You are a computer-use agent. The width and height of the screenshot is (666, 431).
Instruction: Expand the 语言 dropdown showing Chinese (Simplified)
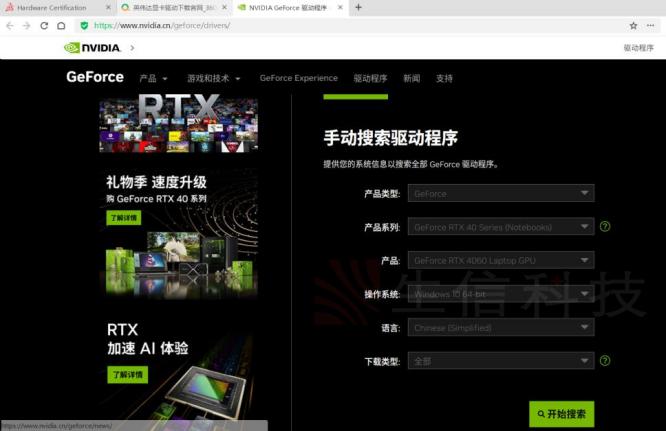click(501, 328)
